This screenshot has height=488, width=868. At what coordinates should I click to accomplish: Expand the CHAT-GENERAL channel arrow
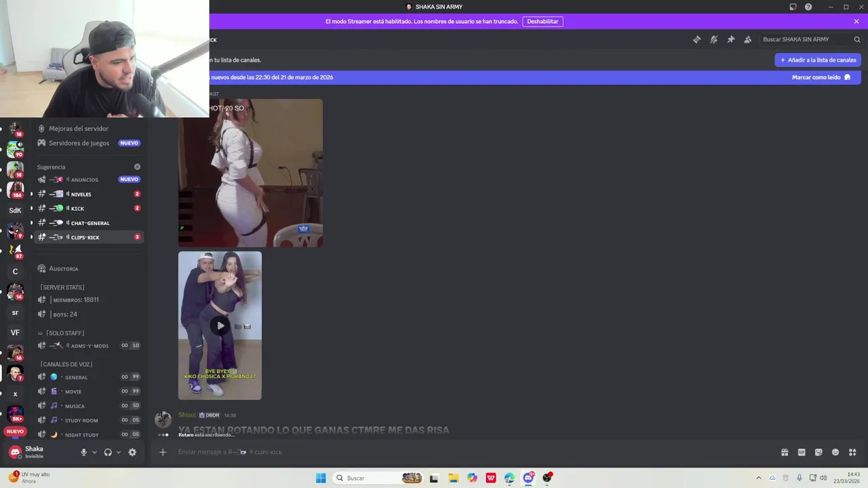tap(31, 223)
